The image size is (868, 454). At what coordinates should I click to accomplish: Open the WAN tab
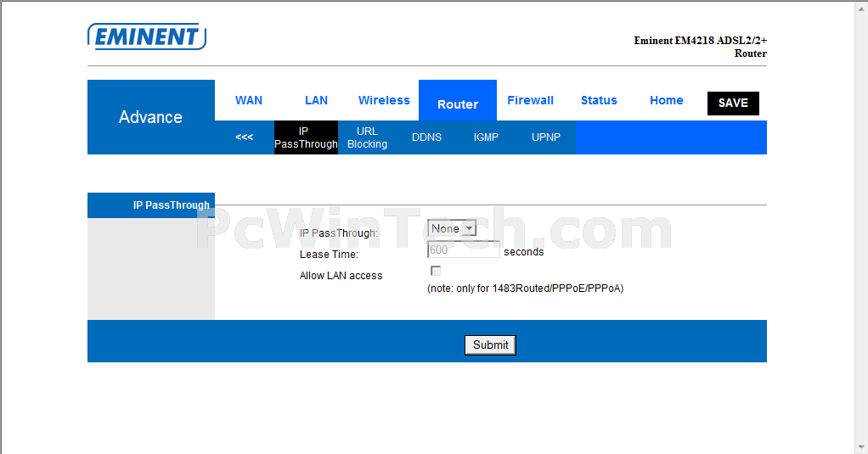pyautogui.click(x=249, y=100)
